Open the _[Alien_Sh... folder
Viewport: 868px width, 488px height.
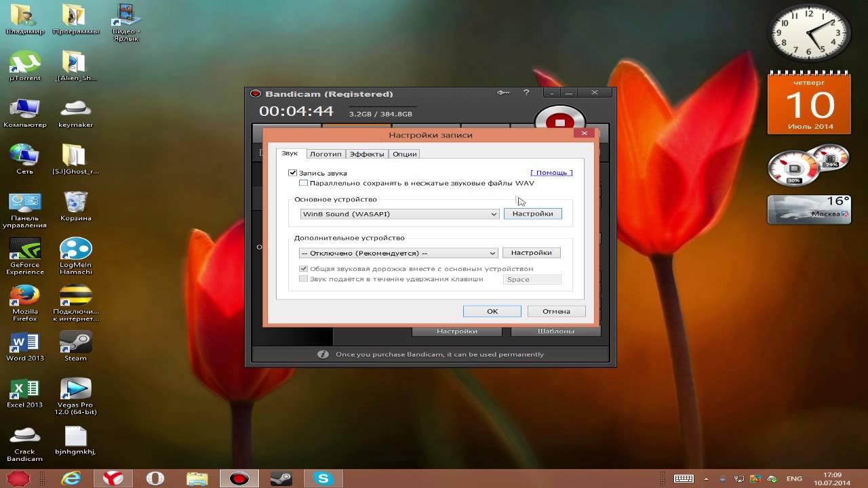point(75,66)
